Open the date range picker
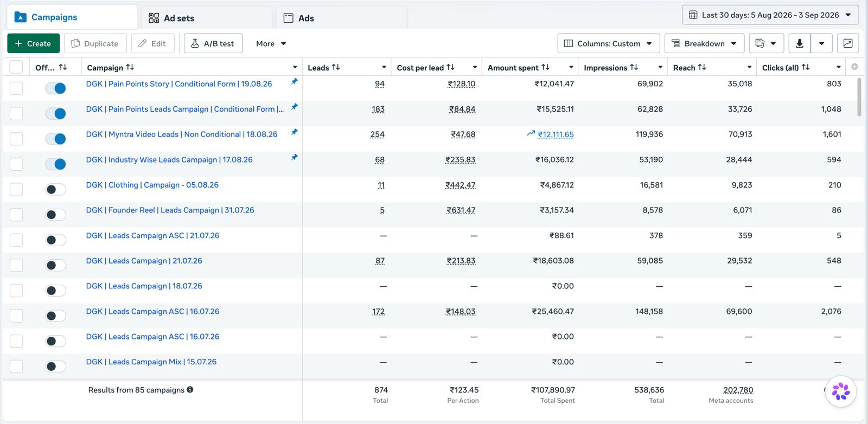Screen dimensions: 868x424 pos(770,15)
